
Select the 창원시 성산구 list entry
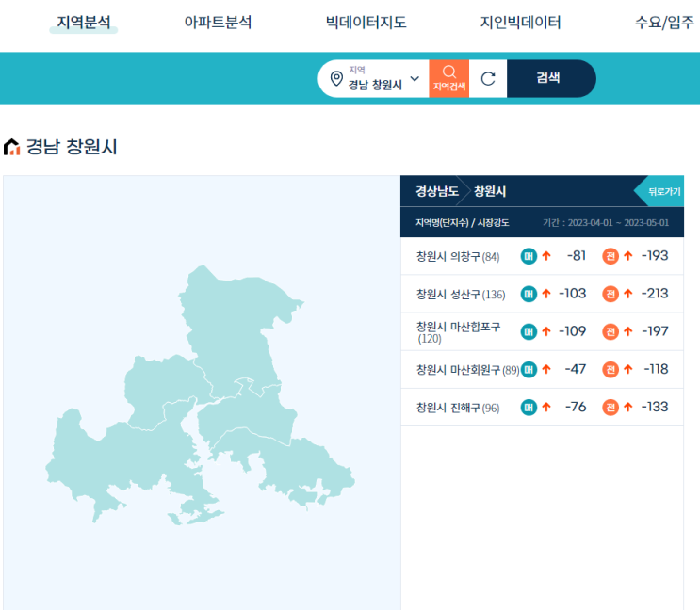pos(460,295)
